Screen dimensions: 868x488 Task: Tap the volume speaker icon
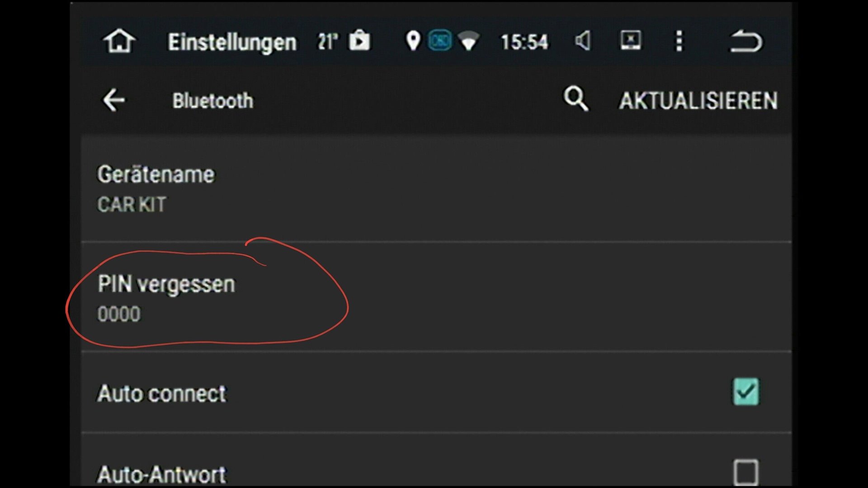pyautogui.click(x=583, y=41)
